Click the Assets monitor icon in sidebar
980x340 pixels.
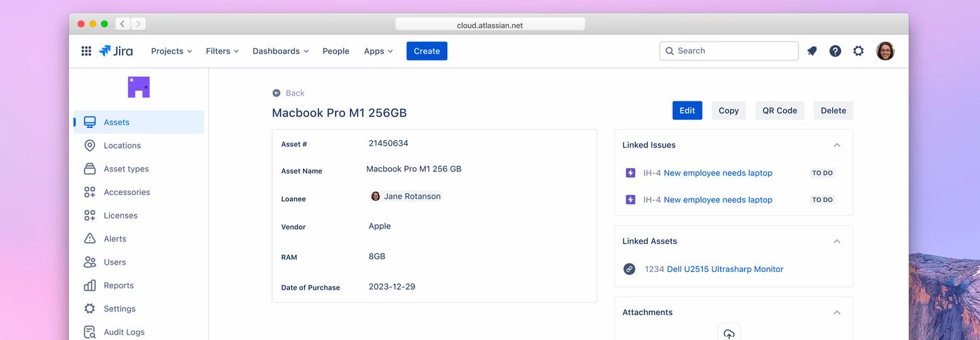click(x=90, y=122)
